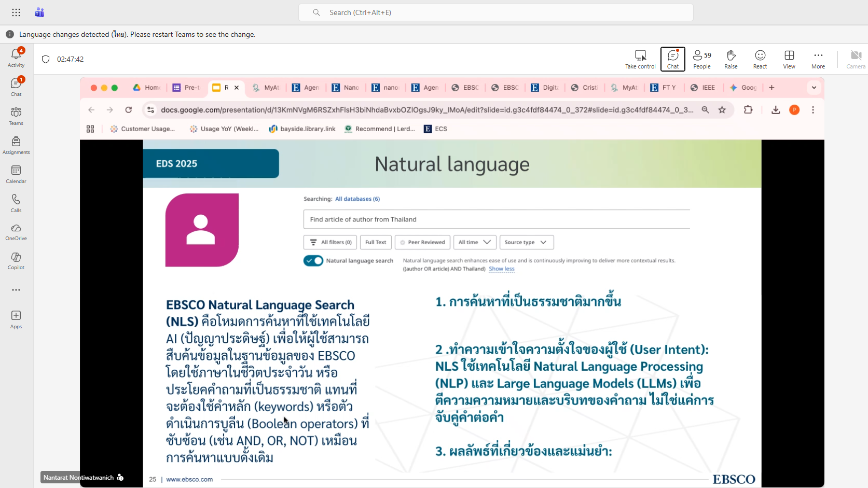Screen dimensions: 868x488
Task: Open the Activity notifications bell
Action: click(16, 57)
